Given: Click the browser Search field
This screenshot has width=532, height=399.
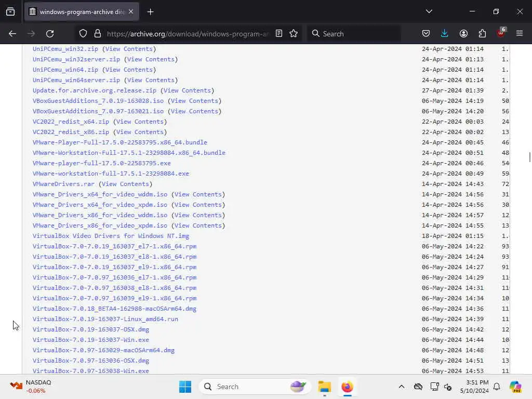Looking at the screenshot, I should [353, 34].
